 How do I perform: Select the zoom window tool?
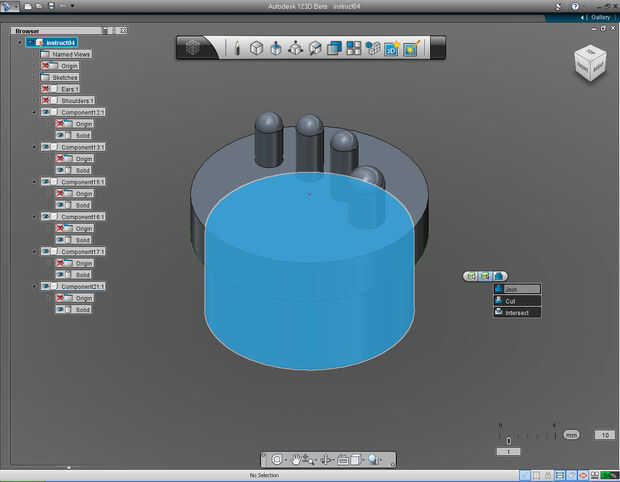308,459
